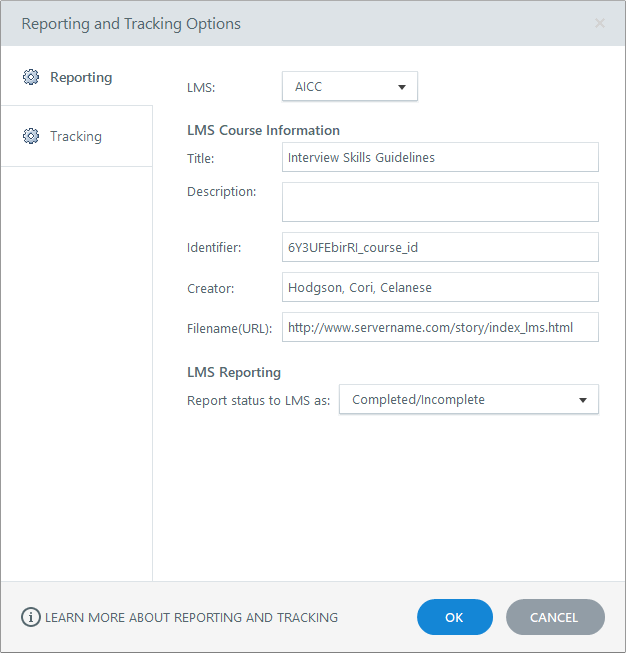This screenshot has width=626, height=653.
Task: Click the Creator field with Hodgson, Cori, Celanese
Action: click(x=440, y=287)
